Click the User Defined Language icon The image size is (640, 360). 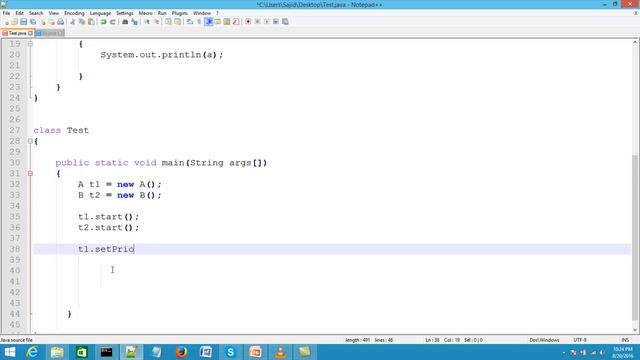pos(218,22)
